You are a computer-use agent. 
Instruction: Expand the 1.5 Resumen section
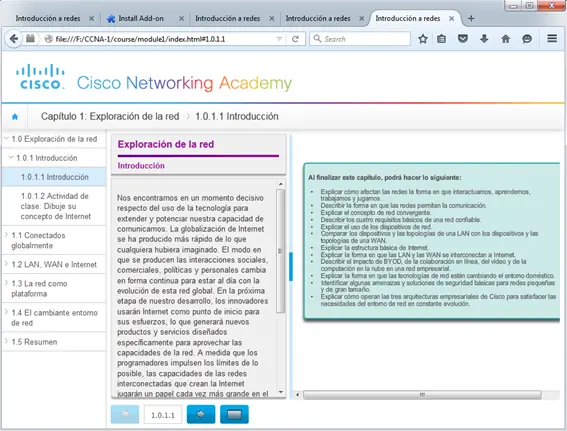pos(7,341)
